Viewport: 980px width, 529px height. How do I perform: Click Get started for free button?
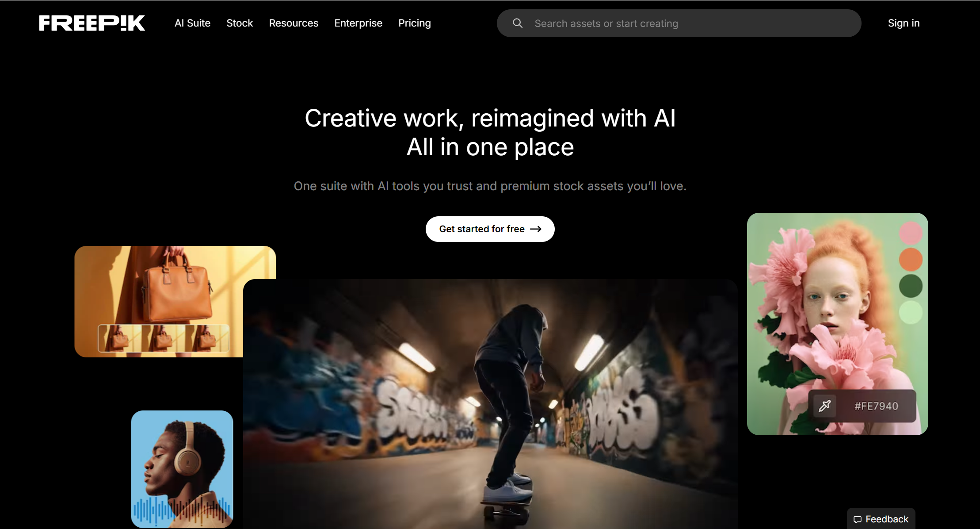(x=490, y=229)
